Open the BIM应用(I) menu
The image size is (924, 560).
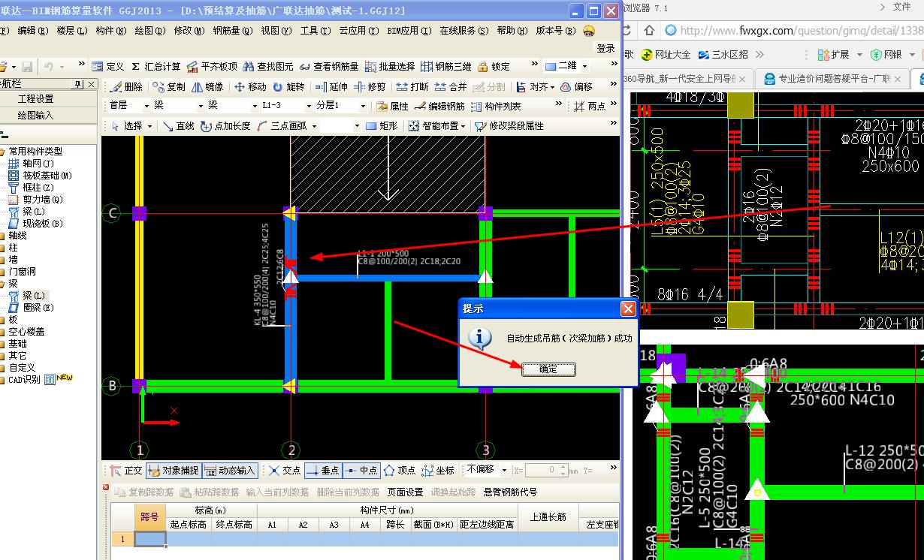(x=409, y=31)
